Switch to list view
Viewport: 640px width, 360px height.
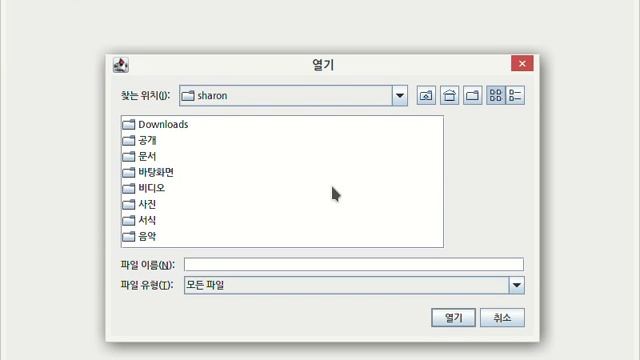496,96
